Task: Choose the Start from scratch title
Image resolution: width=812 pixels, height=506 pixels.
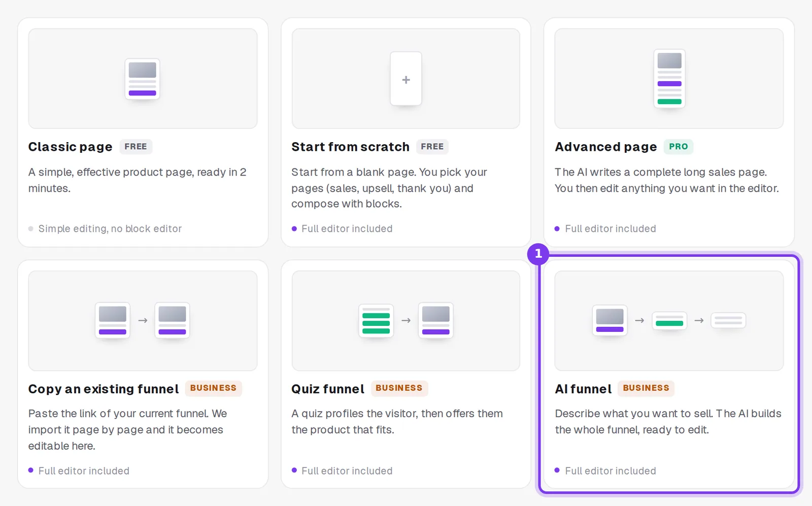Action: [350, 147]
